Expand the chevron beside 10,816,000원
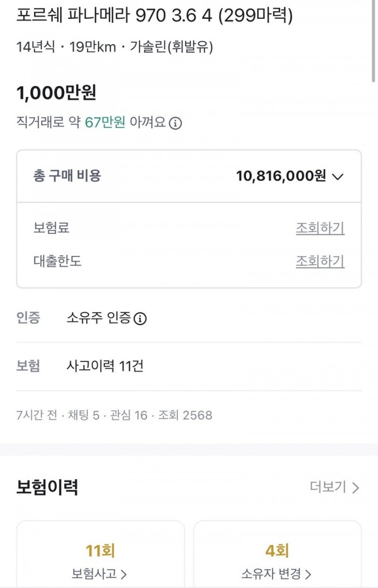The image size is (378, 588). click(x=338, y=177)
